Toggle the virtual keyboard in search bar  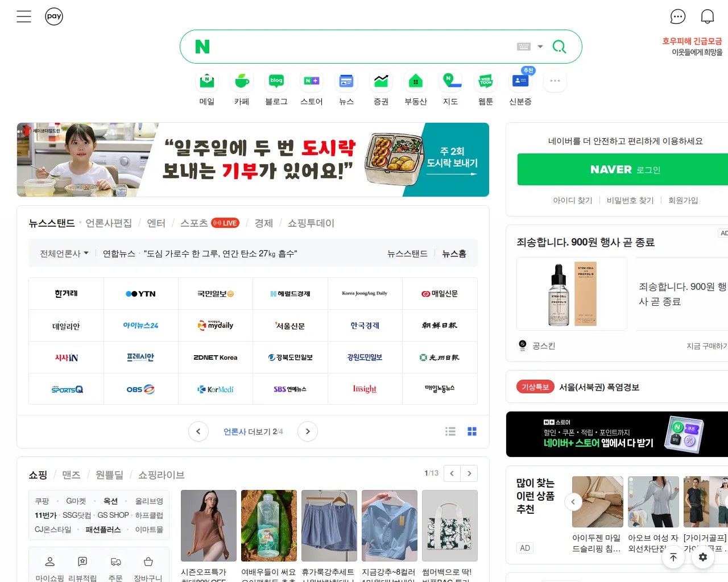tap(524, 46)
